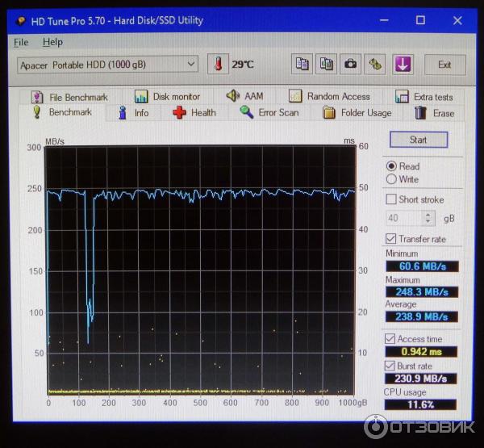Click the Error Scan magnifier icon

point(247,112)
